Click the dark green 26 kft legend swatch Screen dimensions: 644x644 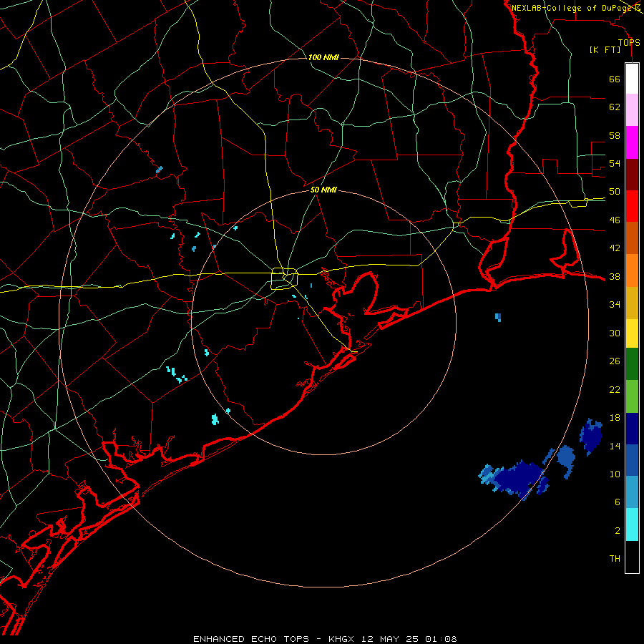coord(632,364)
